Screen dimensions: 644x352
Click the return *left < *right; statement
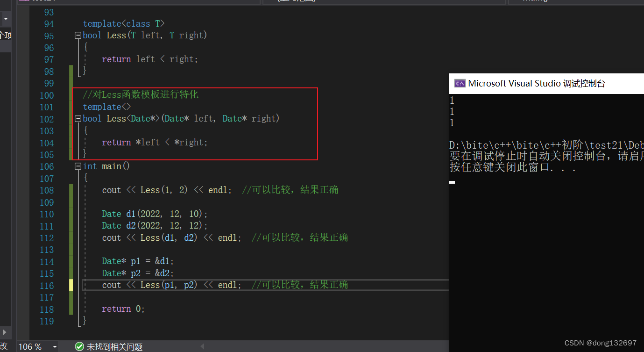[155, 143]
